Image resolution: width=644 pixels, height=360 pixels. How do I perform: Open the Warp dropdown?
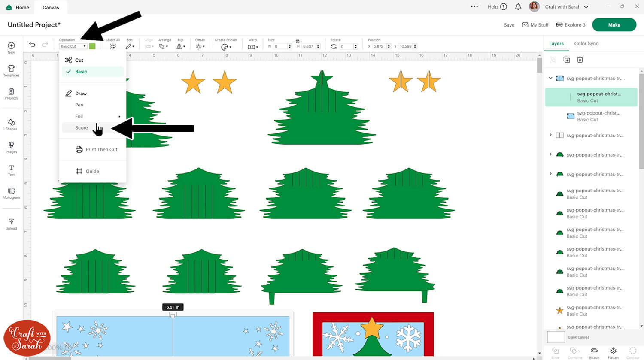click(x=253, y=47)
